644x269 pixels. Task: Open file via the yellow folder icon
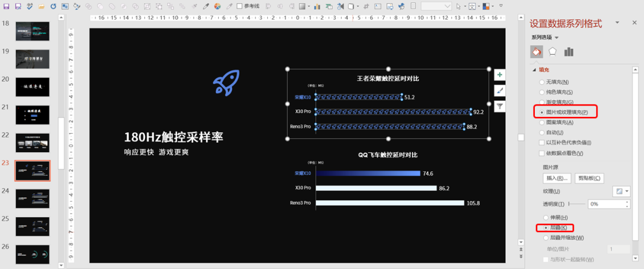41,7
